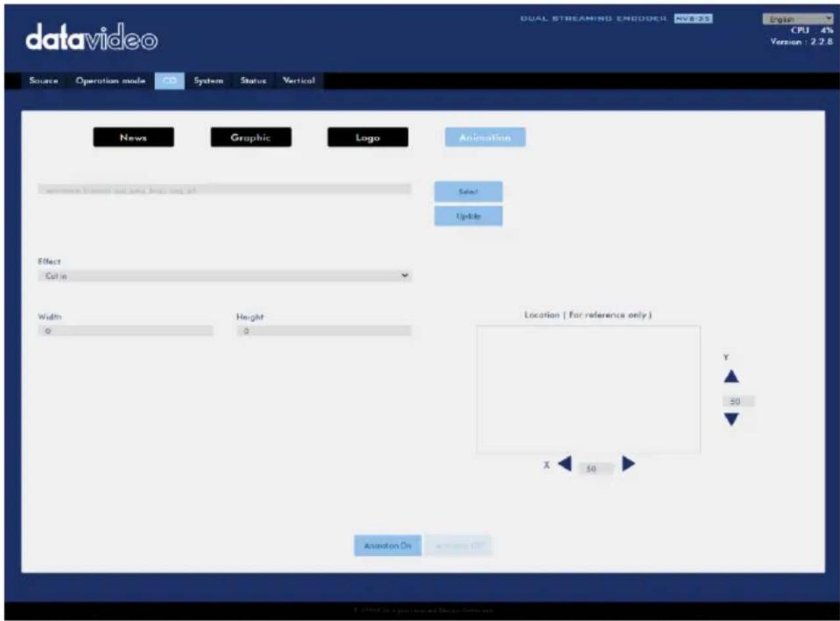Switch to the Operation mode tab
Image resolution: width=840 pixels, height=621 pixels.
coord(110,81)
